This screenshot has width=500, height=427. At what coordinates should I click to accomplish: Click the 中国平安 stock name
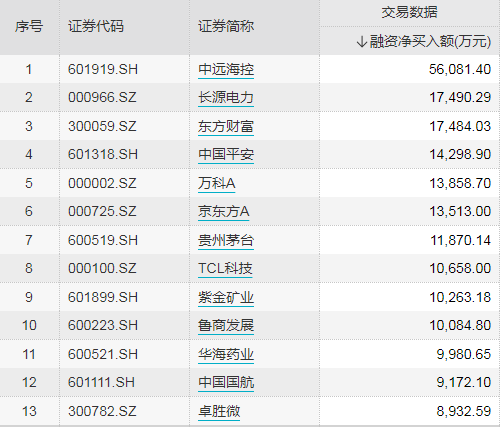click(226, 154)
